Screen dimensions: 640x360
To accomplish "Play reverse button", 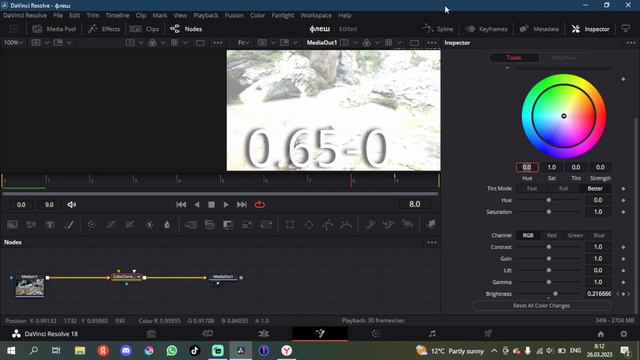I will click(x=197, y=204).
